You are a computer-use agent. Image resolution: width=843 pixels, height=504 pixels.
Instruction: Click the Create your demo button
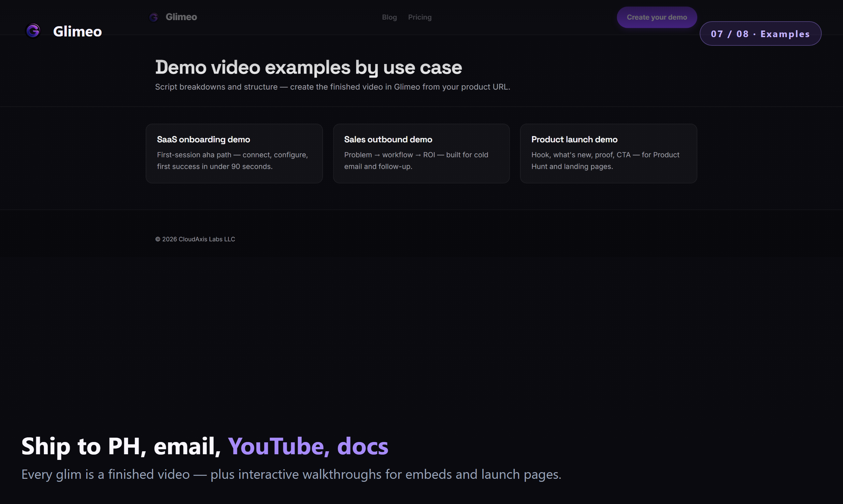point(657,17)
